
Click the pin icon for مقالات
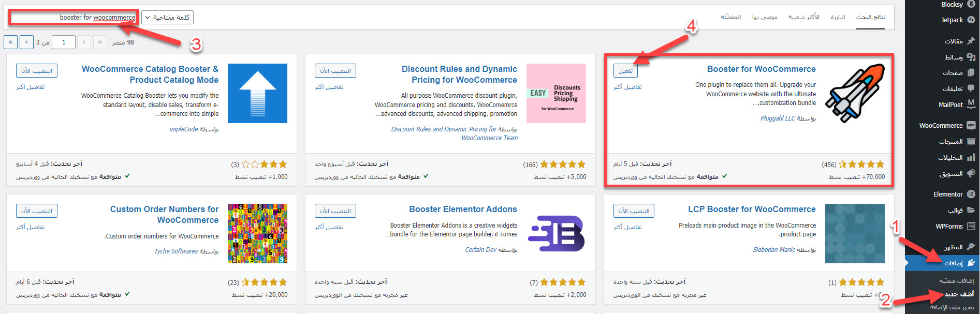[x=971, y=41]
